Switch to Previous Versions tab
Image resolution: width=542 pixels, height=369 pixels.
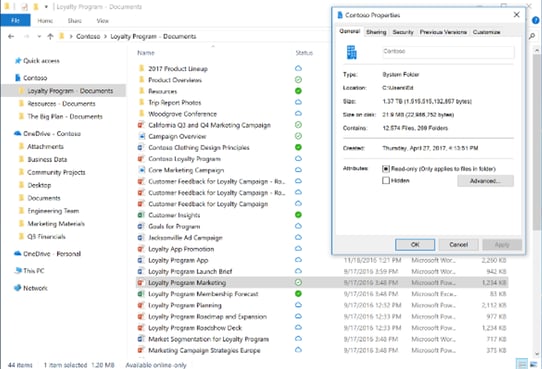point(443,32)
